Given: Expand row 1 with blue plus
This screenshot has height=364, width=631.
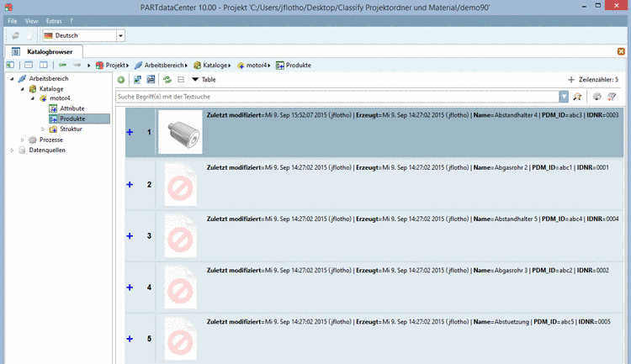Looking at the screenshot, I should pyautogui.click(x=130, y=132).
